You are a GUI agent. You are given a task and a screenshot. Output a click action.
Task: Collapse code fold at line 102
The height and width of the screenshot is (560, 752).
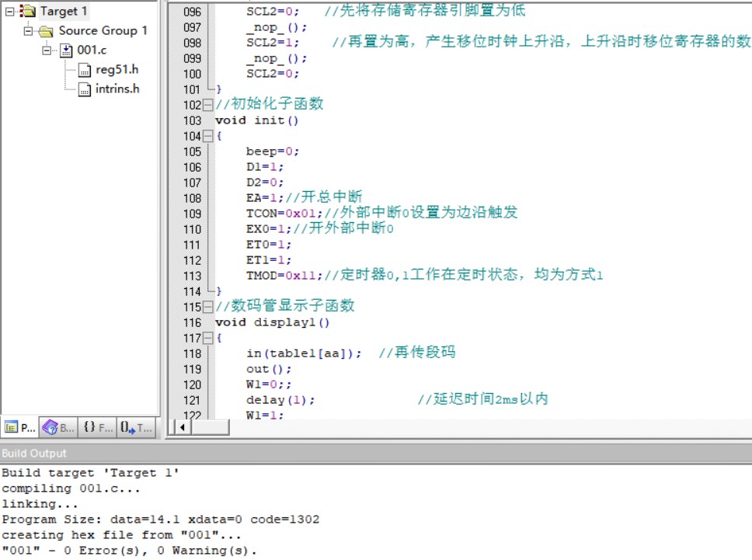pos(207,105)
